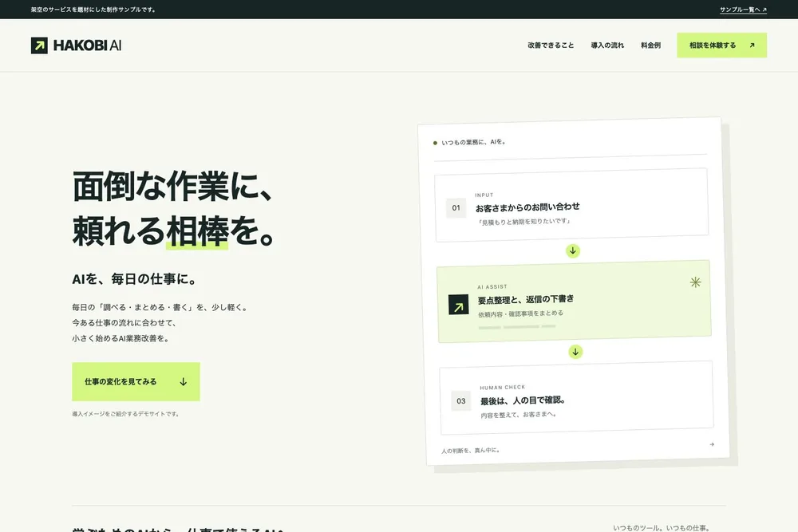The image size is (798, 532).
Task: Click the 内容を整えて、お客さまへ。 text
Action: point(519,415)
